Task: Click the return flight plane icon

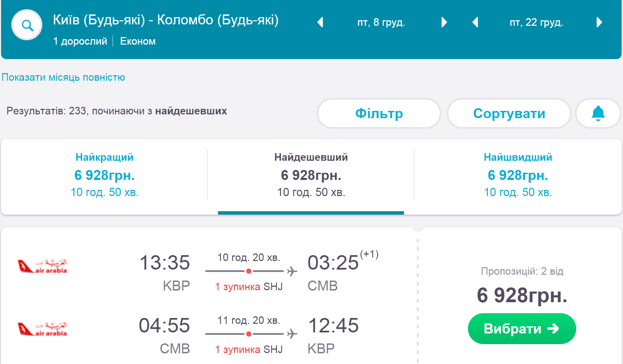Action: [x=292, y=333]
